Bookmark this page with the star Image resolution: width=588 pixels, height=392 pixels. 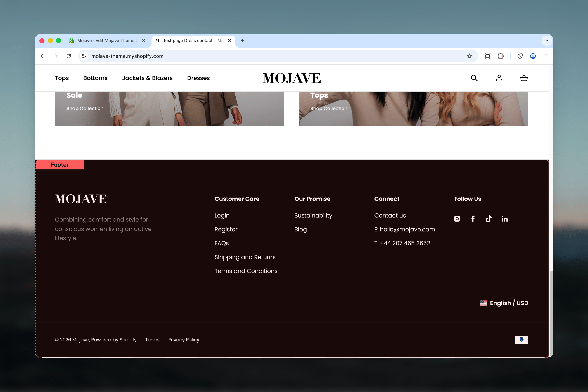coord(470,56)
